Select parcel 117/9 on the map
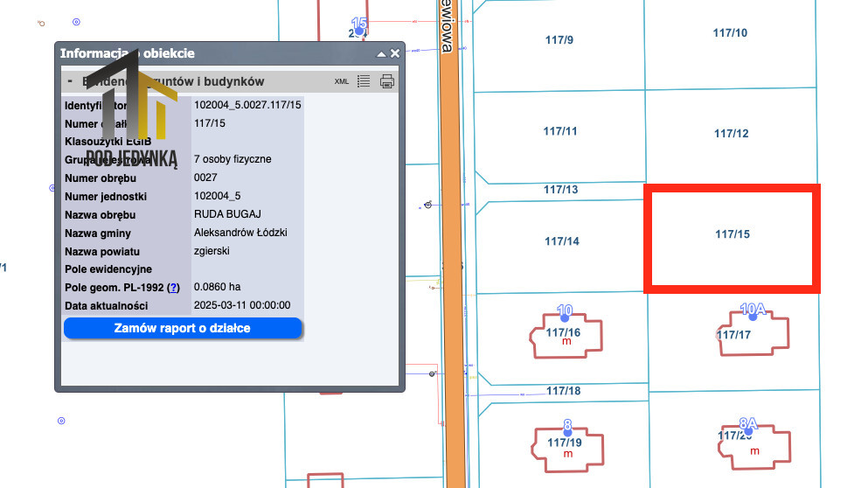The width and height of the screenshot is (868, 488). tap(559, 40)
